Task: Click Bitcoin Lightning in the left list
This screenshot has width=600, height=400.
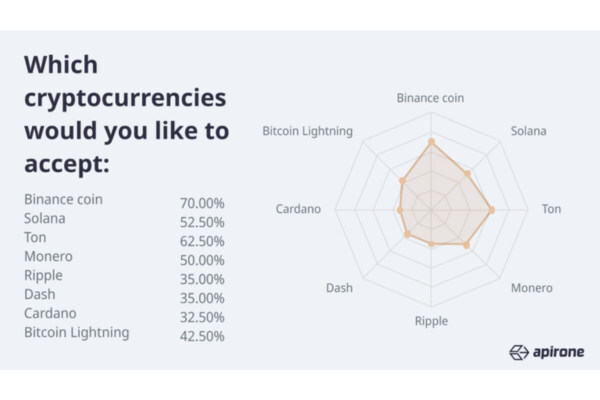Action: pyautogui.click(x=76, y=332)
